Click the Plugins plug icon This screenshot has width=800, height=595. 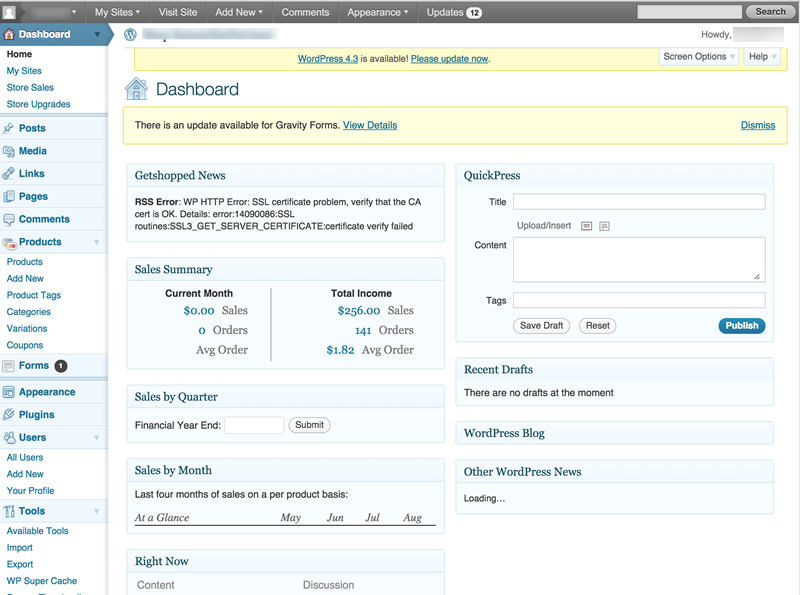point(8,414)
